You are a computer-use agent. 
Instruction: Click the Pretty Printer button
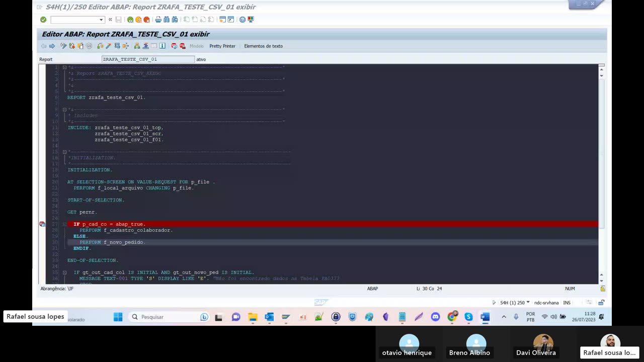(222, 46)
